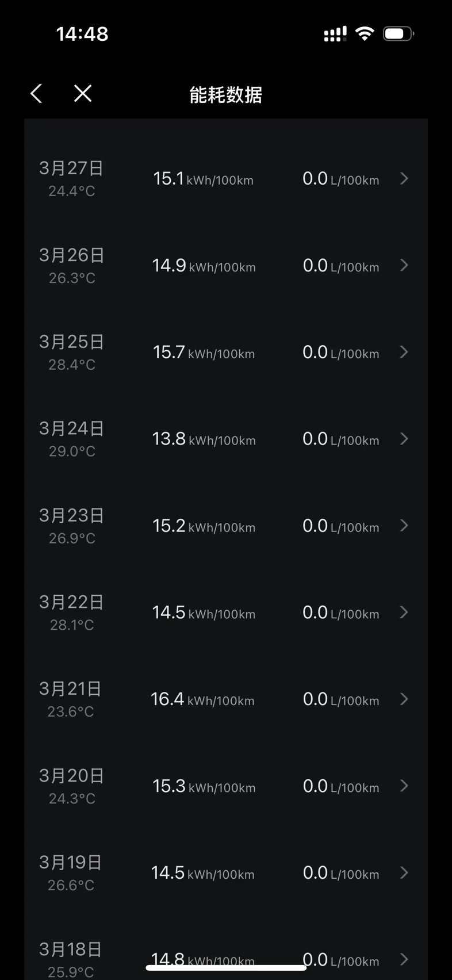Open the 16.4 kWh/100km consumption entry

coord(202,699)
